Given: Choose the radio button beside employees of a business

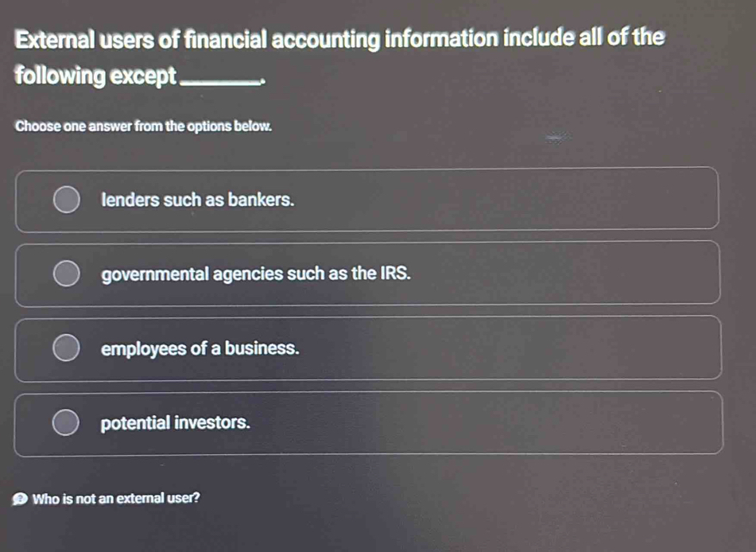Looking at the screenshot, I should click(65, 347).
